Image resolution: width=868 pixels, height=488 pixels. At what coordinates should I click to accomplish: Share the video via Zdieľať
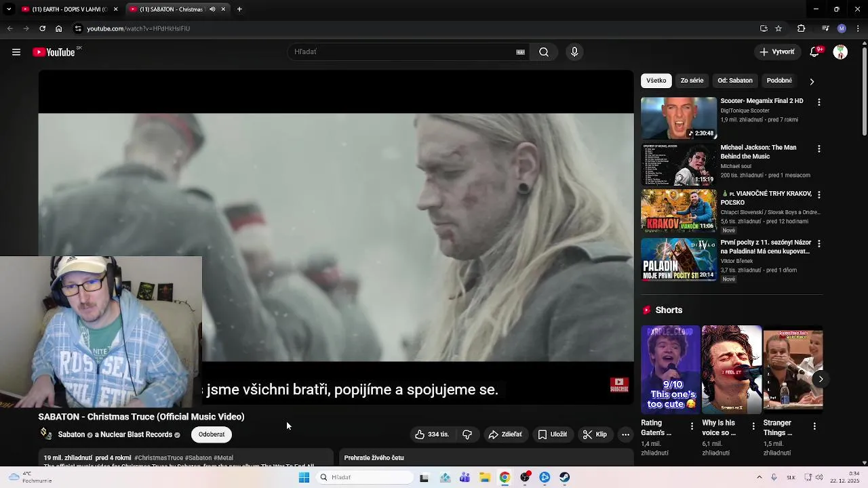coord(505,434)
